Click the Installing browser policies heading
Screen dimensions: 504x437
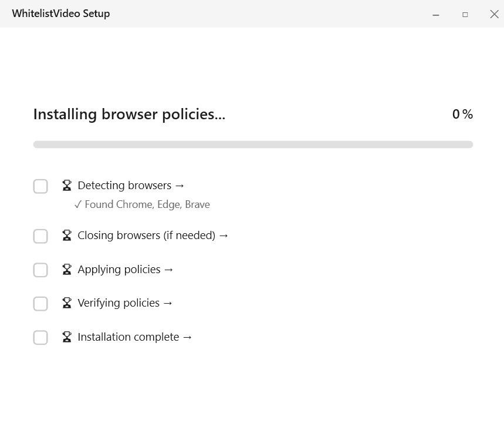129,114
